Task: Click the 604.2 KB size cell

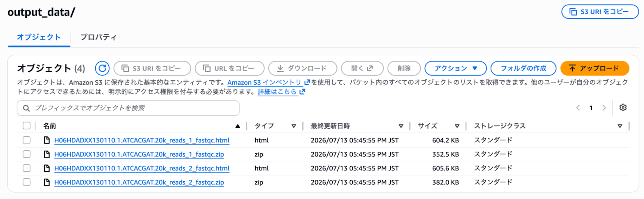Action: point(445,140)
